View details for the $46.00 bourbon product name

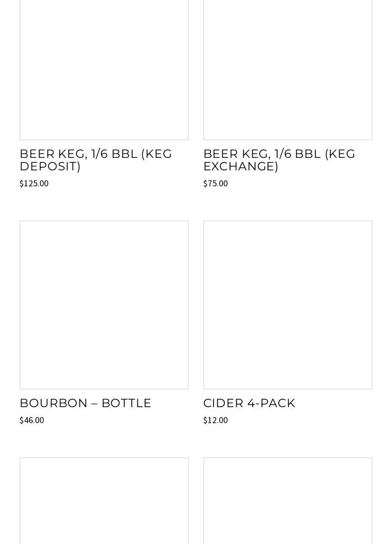[85, 403]
